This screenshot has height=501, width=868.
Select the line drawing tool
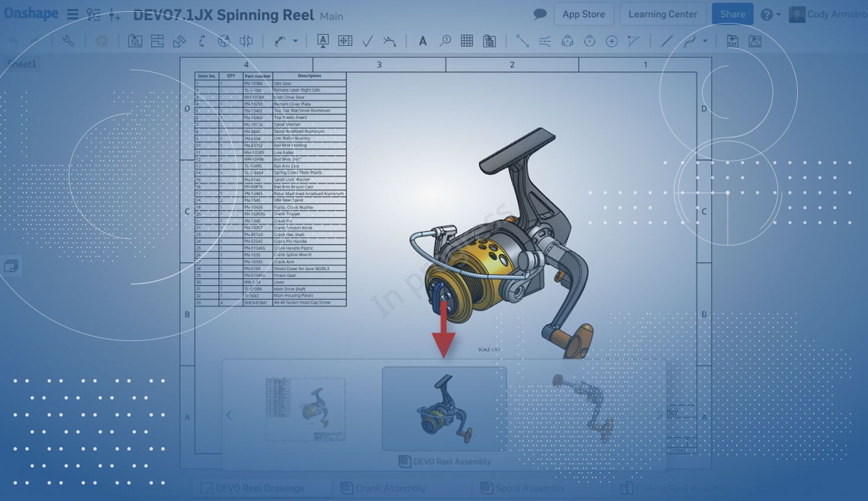click(x=667, y=41)
